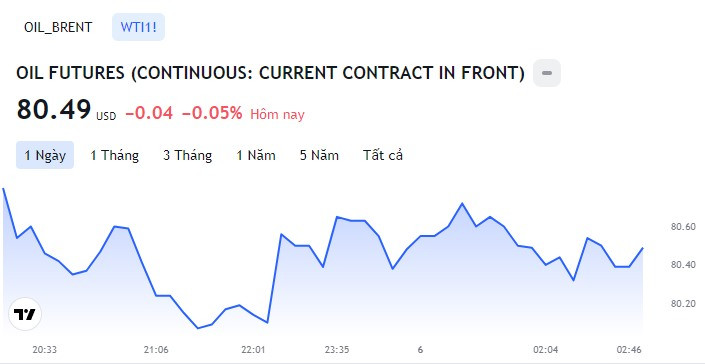Pick the 5 Năm range option
The height and width of the screenshot is (364, 705).
click(x=319, y=155)
